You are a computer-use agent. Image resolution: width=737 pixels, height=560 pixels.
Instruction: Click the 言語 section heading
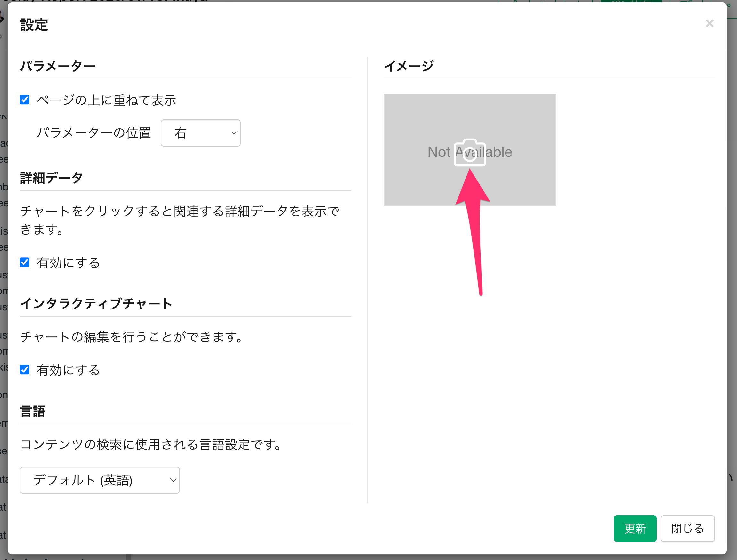(x=32, y=411)
